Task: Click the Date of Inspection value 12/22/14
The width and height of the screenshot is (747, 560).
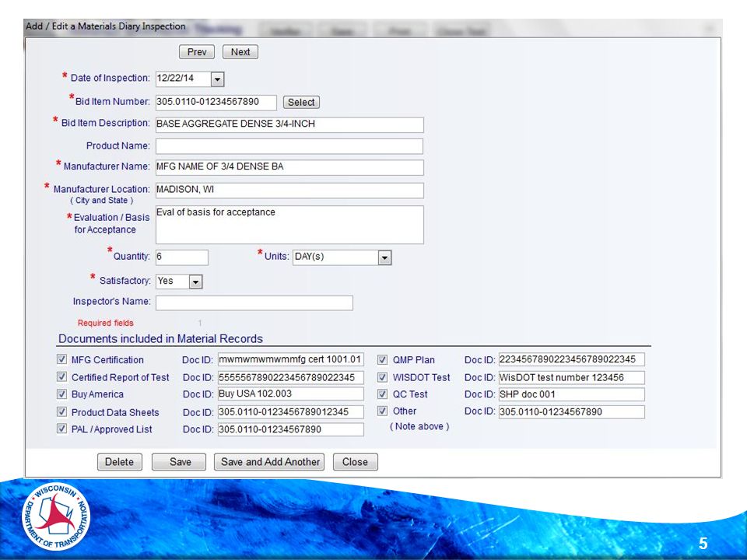Action: pyautogui.click(x=175, y=78)
